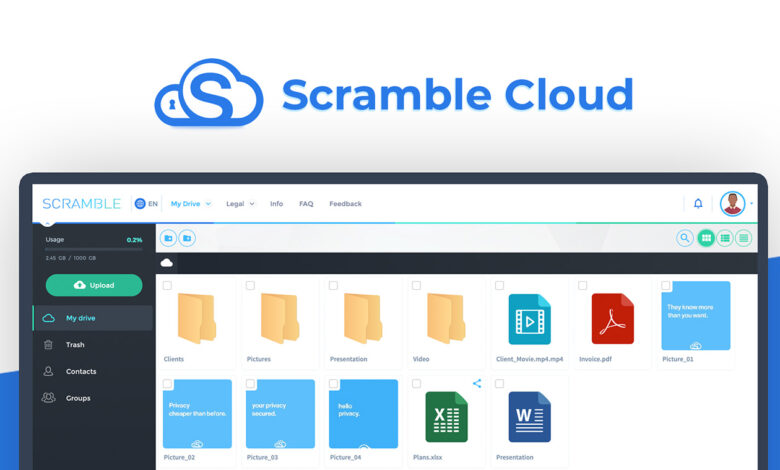Open the Word Presentation document icon

point(529,417)
